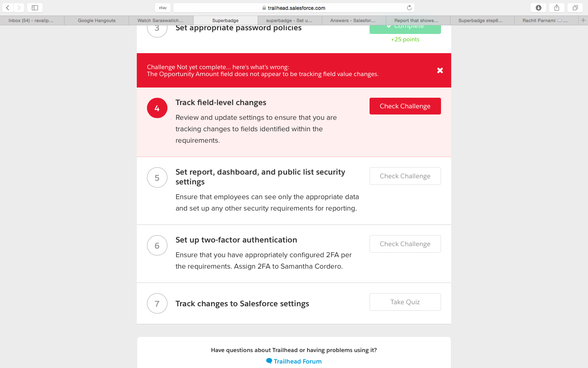The image size is (588, 368).
Task: Reload the page with refresh icon
Action: tap(409, 8)
